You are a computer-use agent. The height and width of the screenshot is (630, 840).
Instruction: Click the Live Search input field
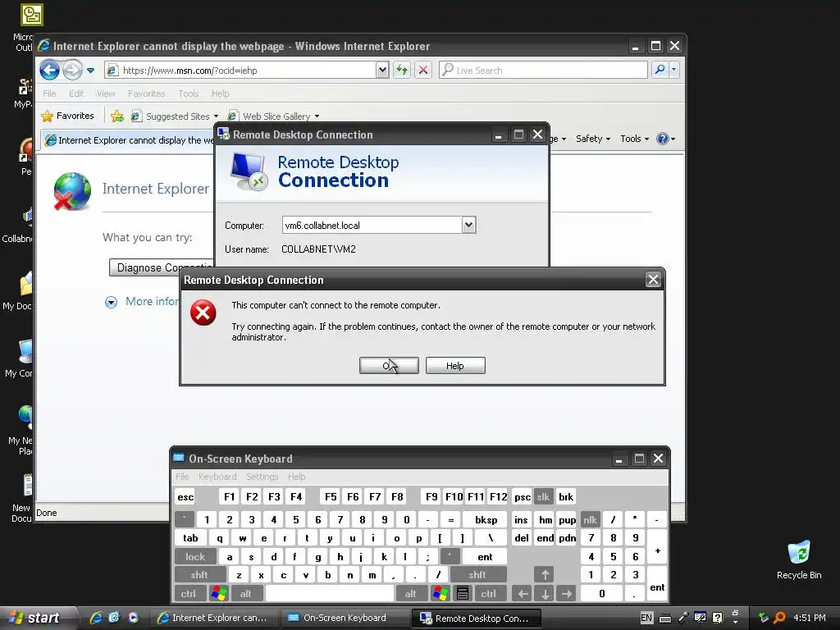[x=543, y=71]
